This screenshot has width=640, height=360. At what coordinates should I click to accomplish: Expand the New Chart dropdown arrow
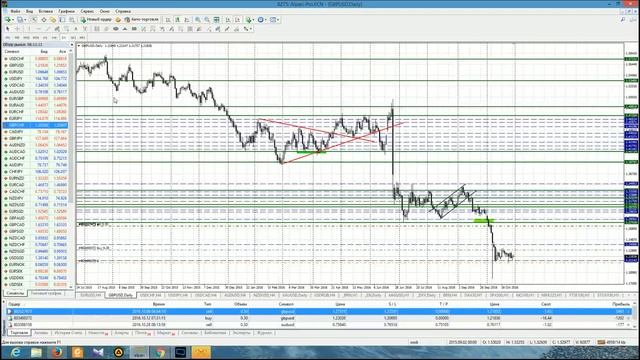tap(13, 20)
